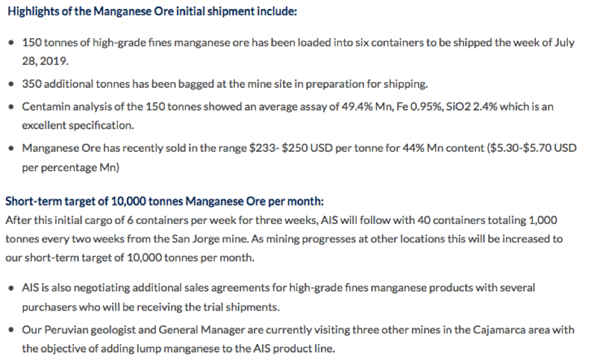
Task: Click the sentence starting "After this initial cargo"
Action: 281,220
